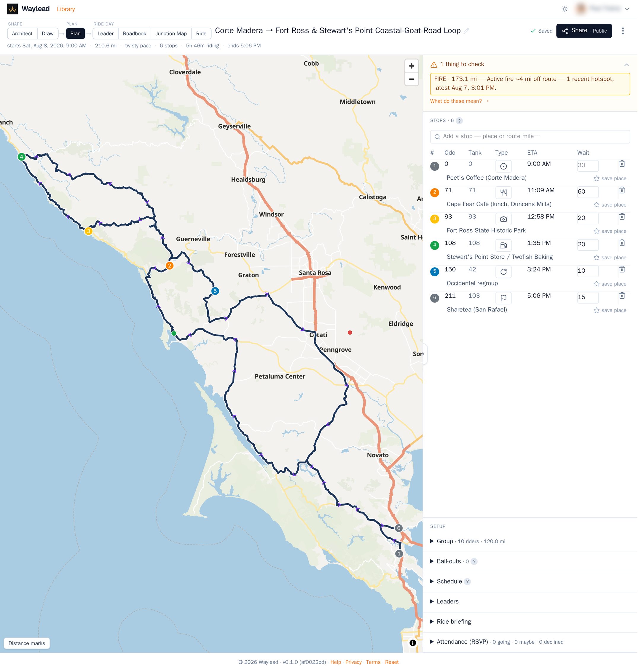Change the fuel type icon for Stewart's Point
The height and width of the screenshot is (671, 644).
click(503, 245)
